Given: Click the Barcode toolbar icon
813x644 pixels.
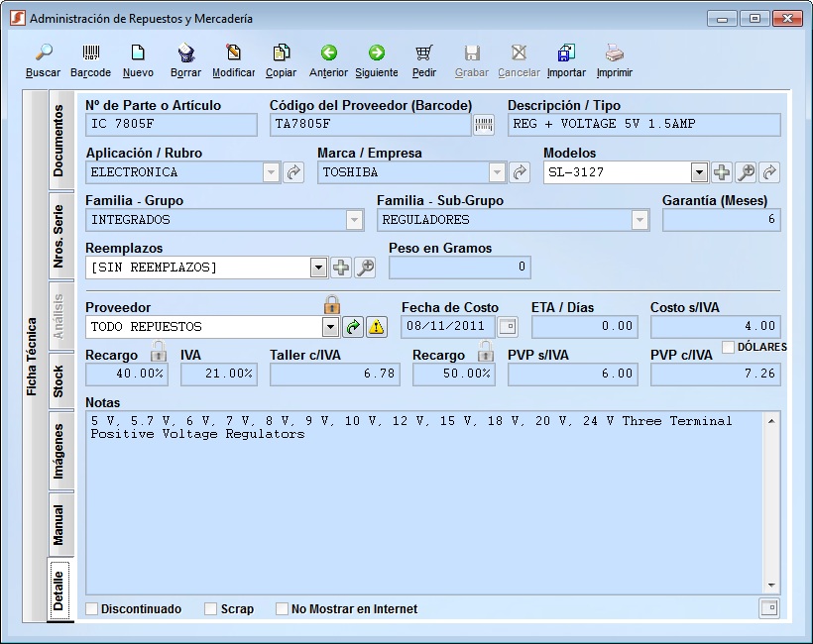Looking at the screenshot, I should pyautogui.click(x=90, y=54).
